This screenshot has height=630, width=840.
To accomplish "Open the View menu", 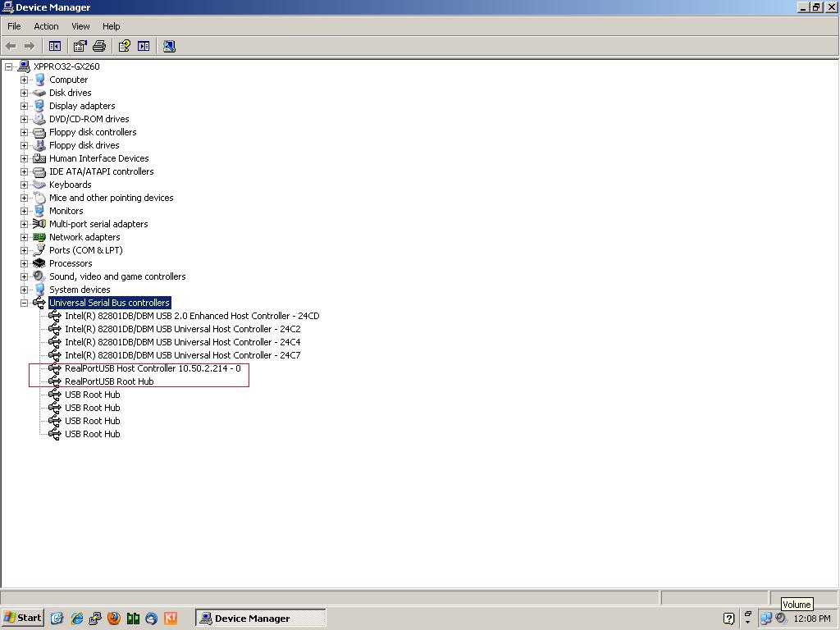I will (x=80, y=26).
